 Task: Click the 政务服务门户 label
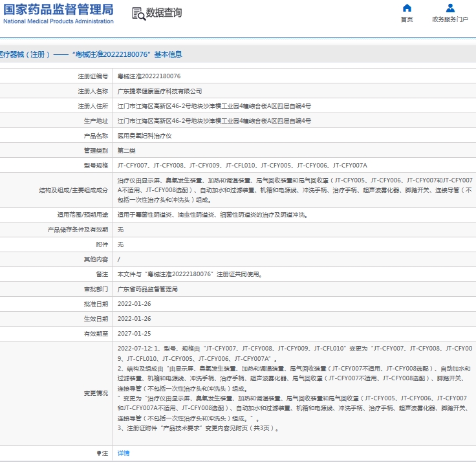pyautogui.click(x=450, y=19)
